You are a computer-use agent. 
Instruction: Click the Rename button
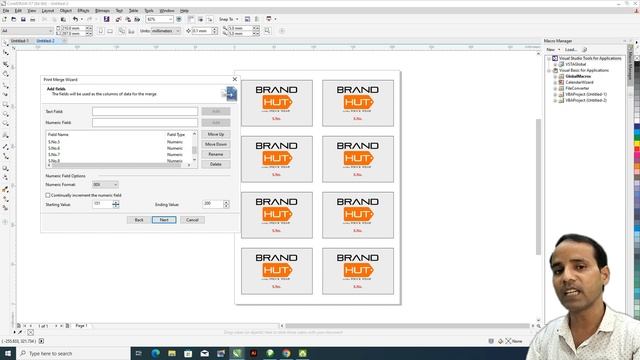[216, 154]
